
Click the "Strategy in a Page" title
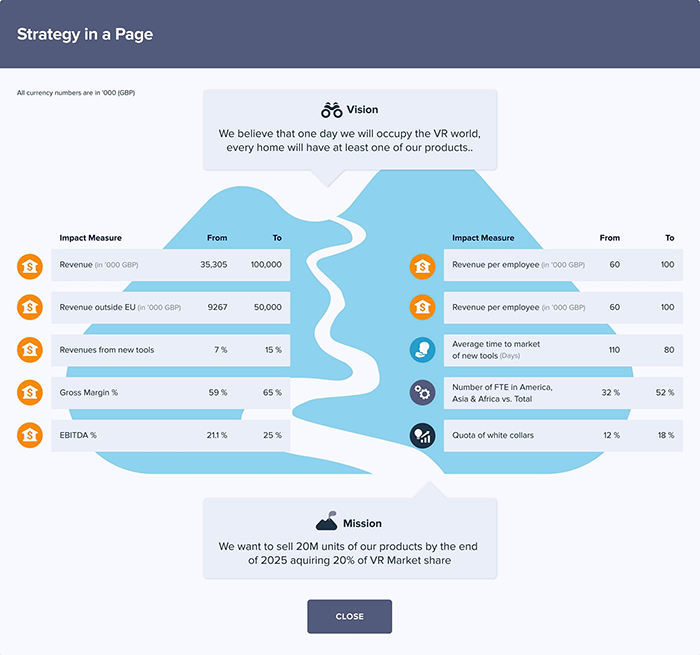[x=85, y=34]
